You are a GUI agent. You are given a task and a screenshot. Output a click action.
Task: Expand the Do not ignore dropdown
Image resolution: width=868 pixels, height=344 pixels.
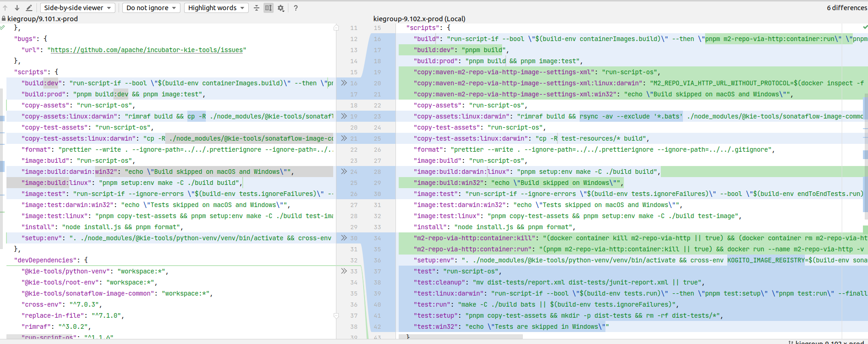[x=151, y=8]
